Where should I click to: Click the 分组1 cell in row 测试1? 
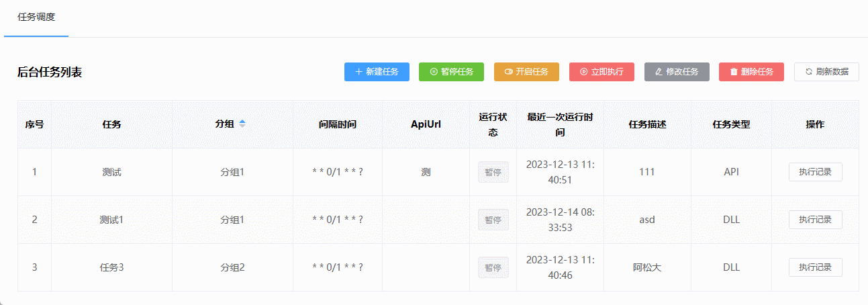[232, 220]
